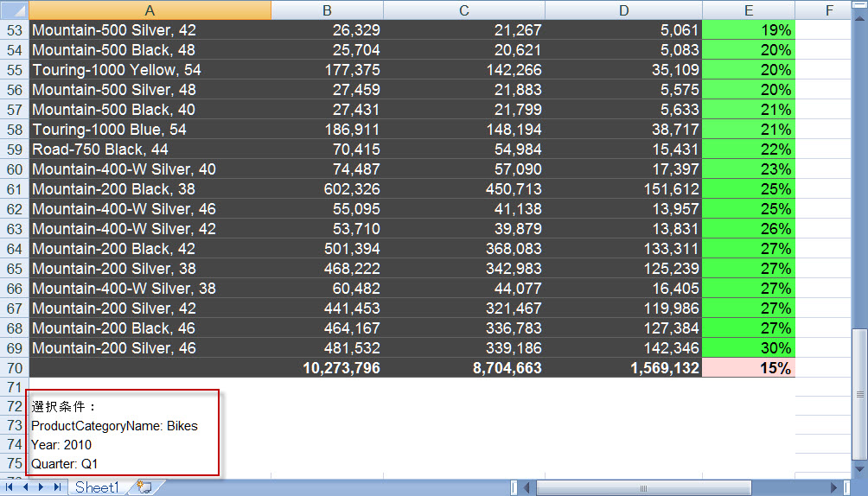Go to first sheet navigation arrow
This screenshot has height=496, width=868.
pos(9,487)
